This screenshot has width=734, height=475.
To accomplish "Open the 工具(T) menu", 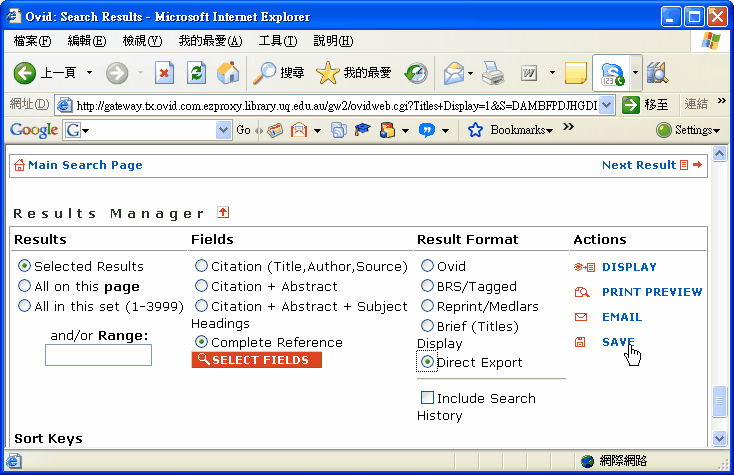I will coord(278,41).
